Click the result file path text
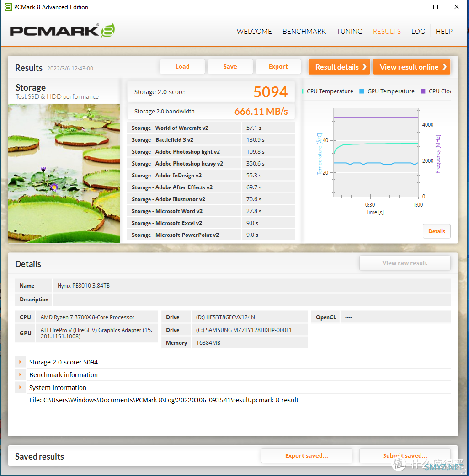The height and width of the screenshot is (476, 469). point(164,400)
